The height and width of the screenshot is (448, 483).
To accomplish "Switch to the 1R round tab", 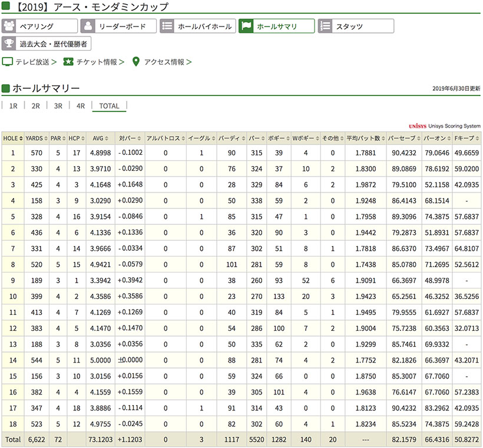I will point(14,107).
